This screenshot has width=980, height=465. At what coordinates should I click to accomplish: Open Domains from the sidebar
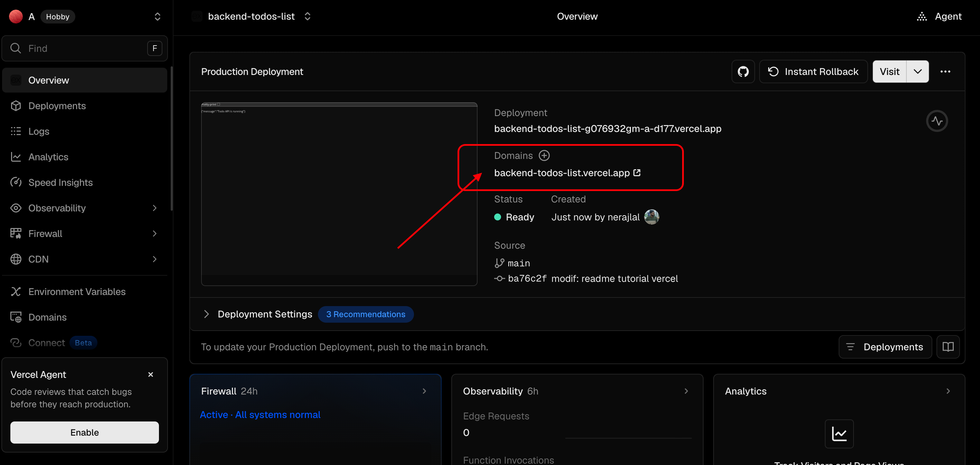pos(84,317)
